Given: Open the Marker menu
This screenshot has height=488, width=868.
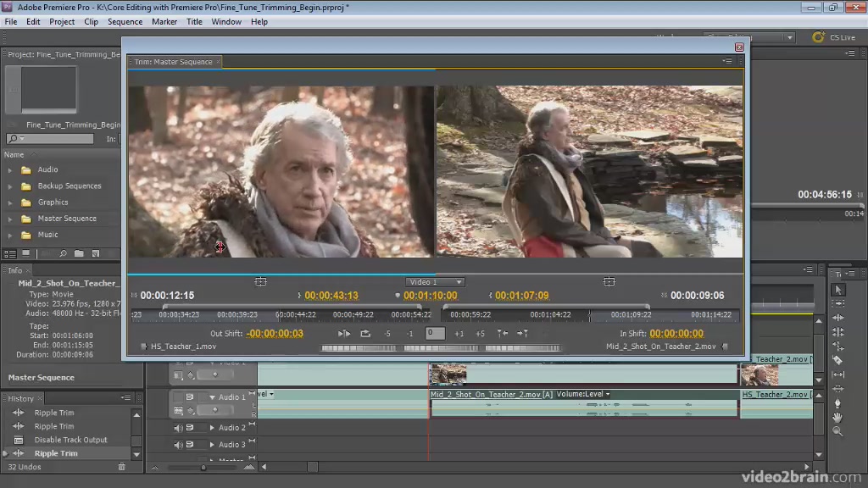Looking at the screenshot, I should point(164,21).
